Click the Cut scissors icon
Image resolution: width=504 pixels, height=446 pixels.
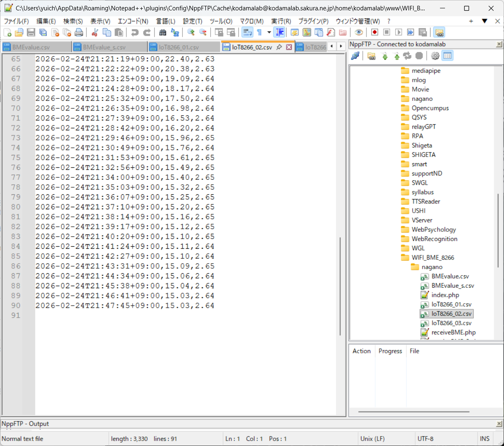[95, 32]
